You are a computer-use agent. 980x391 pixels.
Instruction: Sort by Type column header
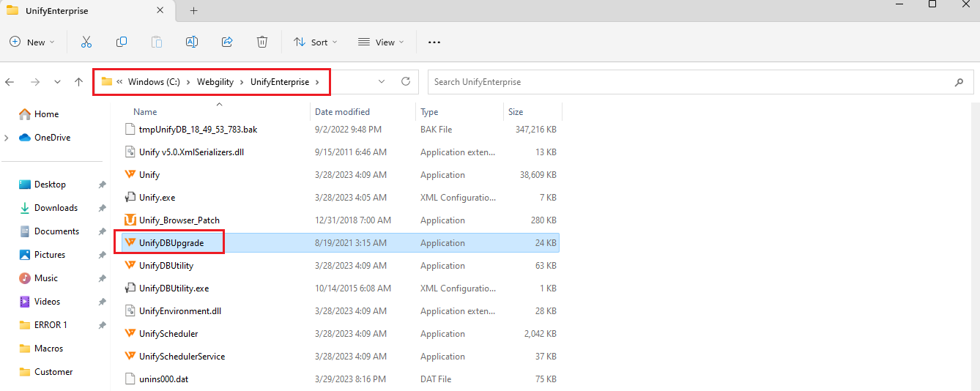[429, 112]
